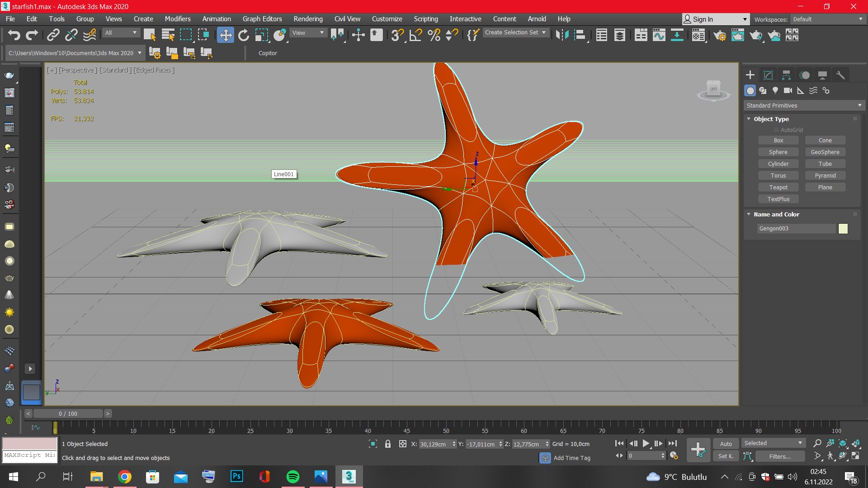Open the All selection filter dropdown
868x488 pixels.
point(120,33)
